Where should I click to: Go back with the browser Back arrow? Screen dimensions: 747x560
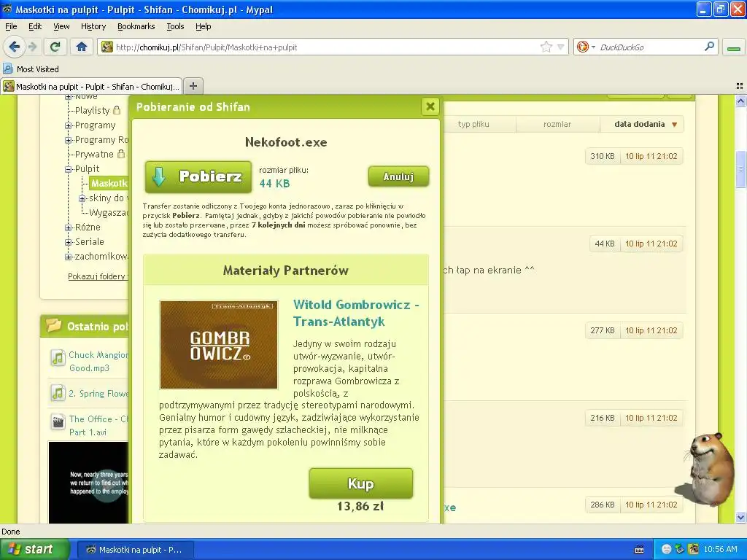(x=14, y=47)
